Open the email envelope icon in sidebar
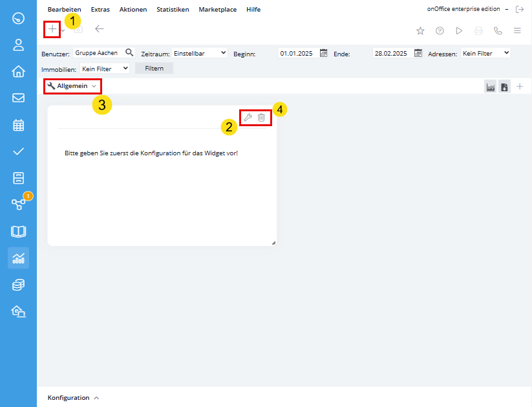The image size is (532, 407). [18, 98]
